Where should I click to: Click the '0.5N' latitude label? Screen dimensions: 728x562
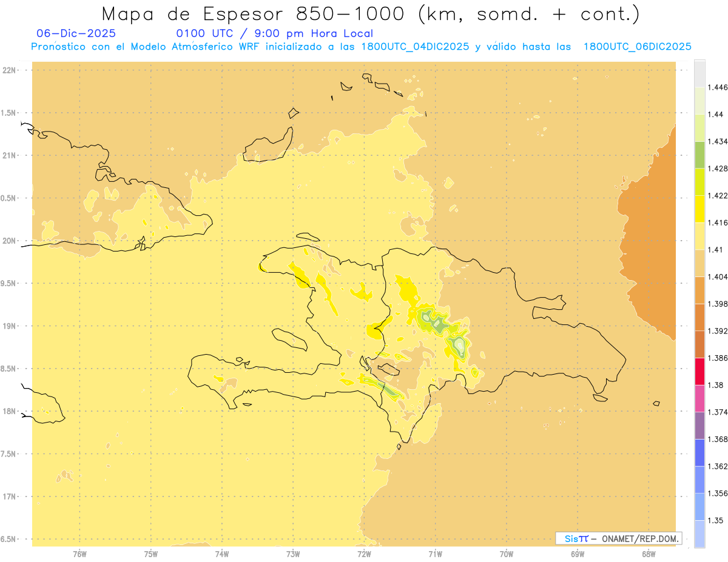pyautogui.click(x=8, y=198)
